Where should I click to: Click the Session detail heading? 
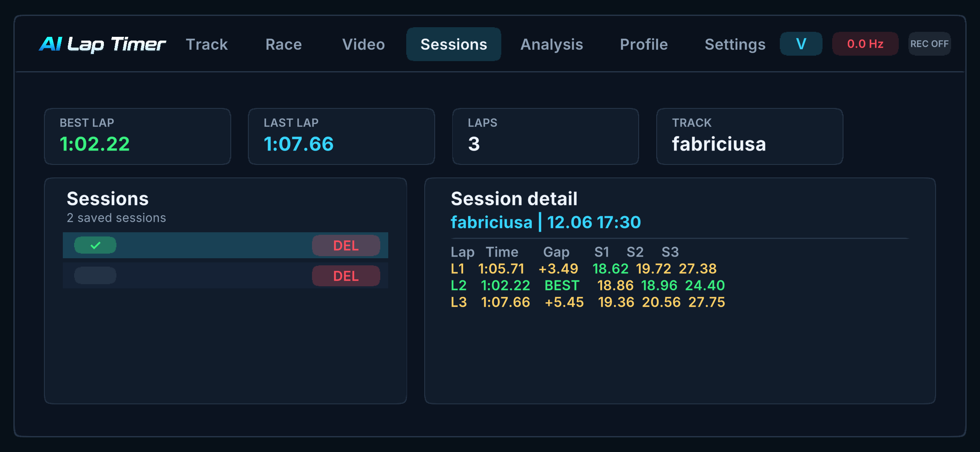[x=514, y=199]
